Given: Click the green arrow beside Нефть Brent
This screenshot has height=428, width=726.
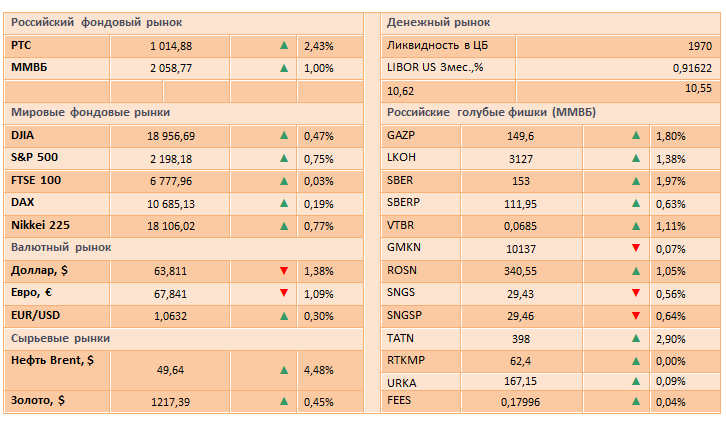Looking at the screenshot, I should tap(284, 370).
